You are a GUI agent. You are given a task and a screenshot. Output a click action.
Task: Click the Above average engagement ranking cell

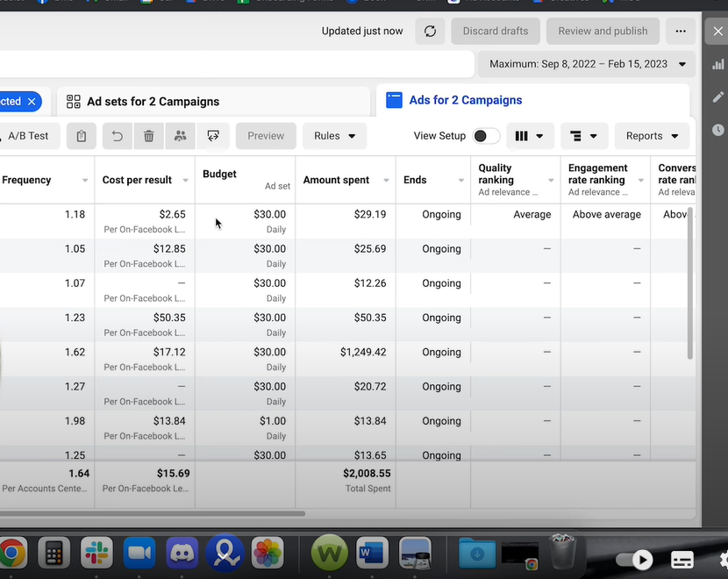coord(606,215)
